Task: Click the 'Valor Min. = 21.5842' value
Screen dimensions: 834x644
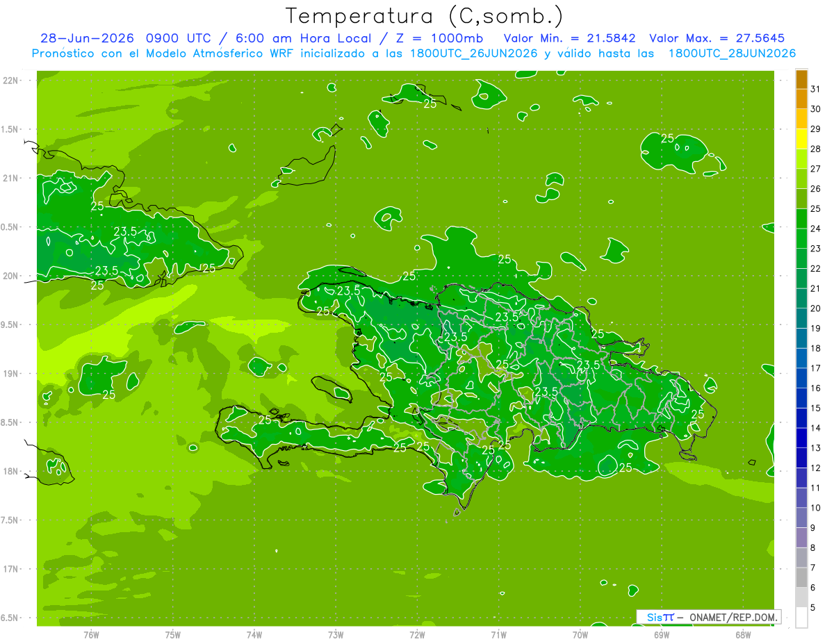Action: [x=570, y=38]
